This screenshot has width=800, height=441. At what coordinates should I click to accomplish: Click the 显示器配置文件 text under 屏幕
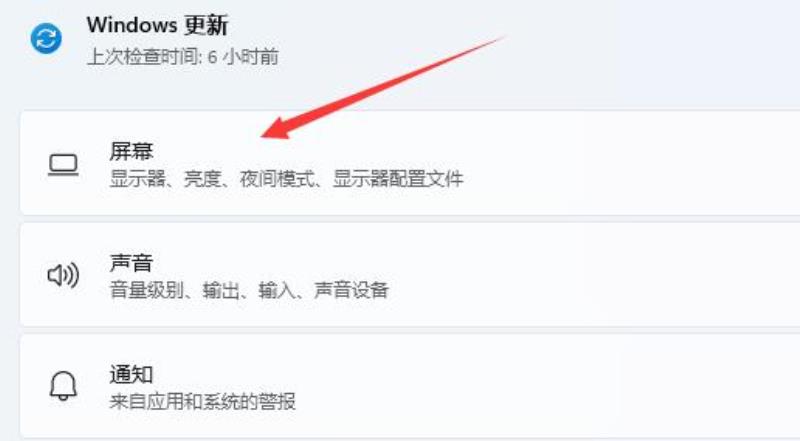coord(398,179)
